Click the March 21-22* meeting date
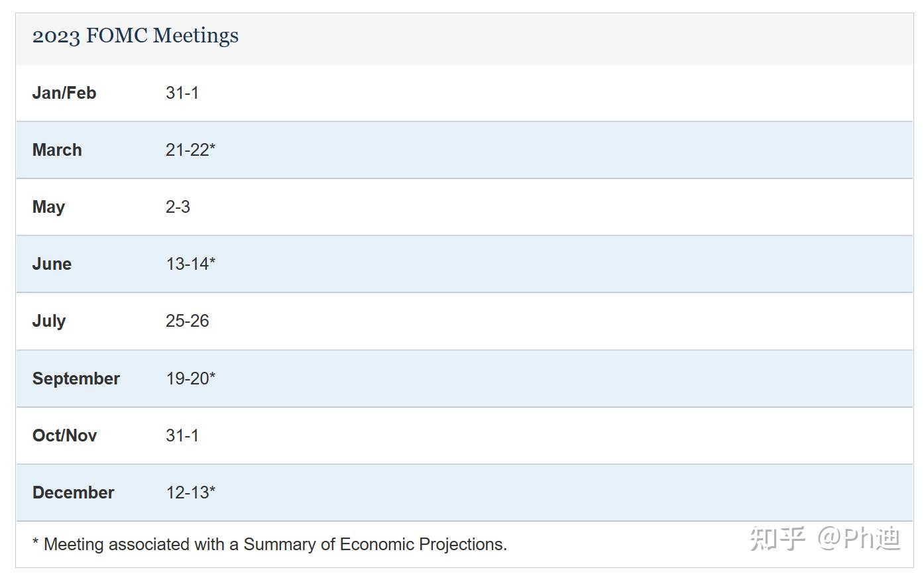The image size is (924, 576). (190, 150)
